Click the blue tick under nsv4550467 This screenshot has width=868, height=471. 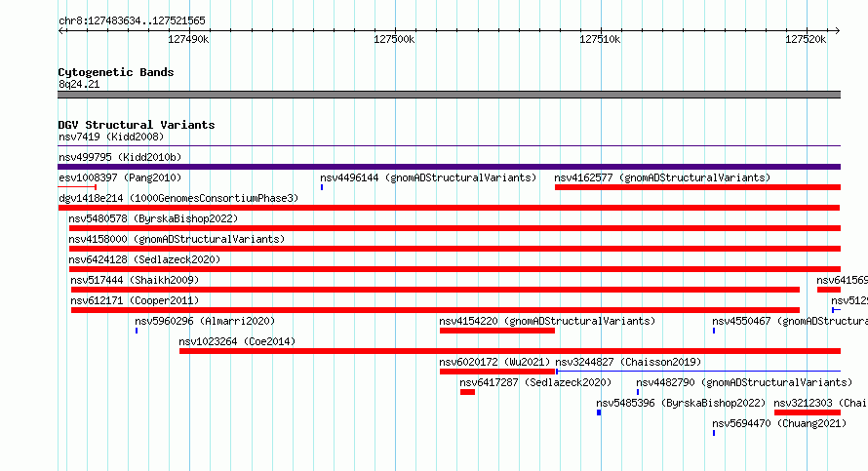(x=714, y=331)
